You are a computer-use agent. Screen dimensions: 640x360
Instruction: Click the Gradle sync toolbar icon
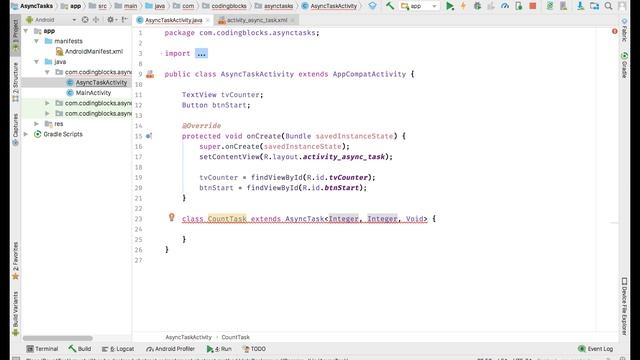click(550, 6)
